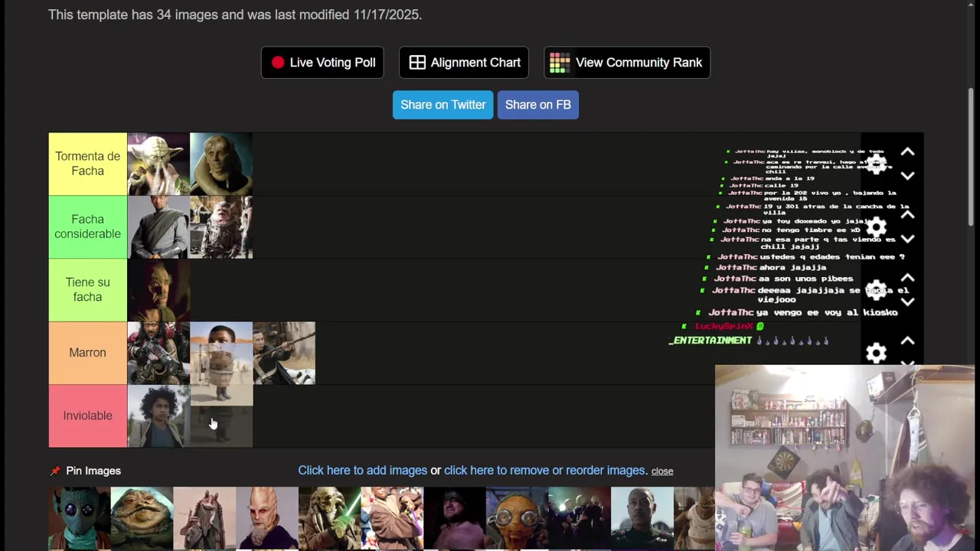Select the green Facha considerable label

[x=88, y=227]
